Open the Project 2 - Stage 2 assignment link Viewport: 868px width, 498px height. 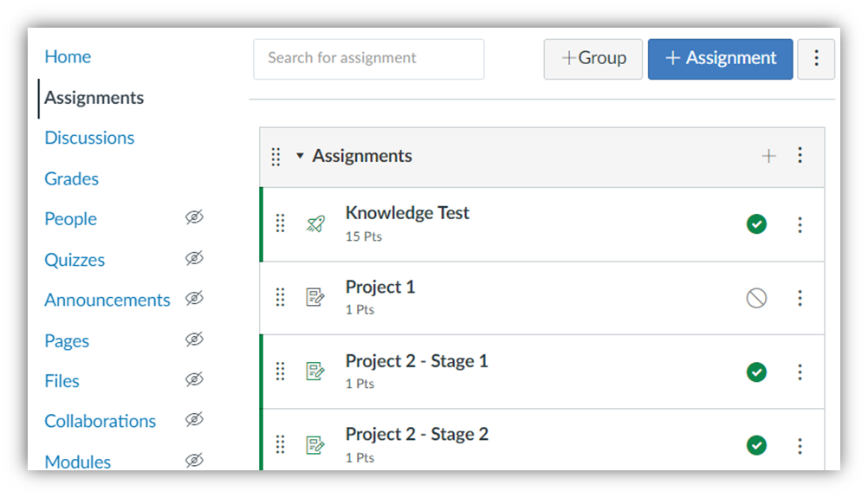click(x=417, y=435)
